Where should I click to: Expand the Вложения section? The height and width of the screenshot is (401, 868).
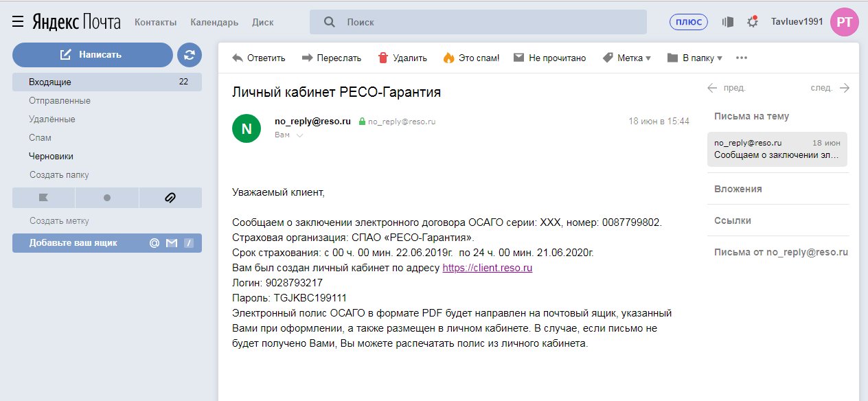coord(738,189)
